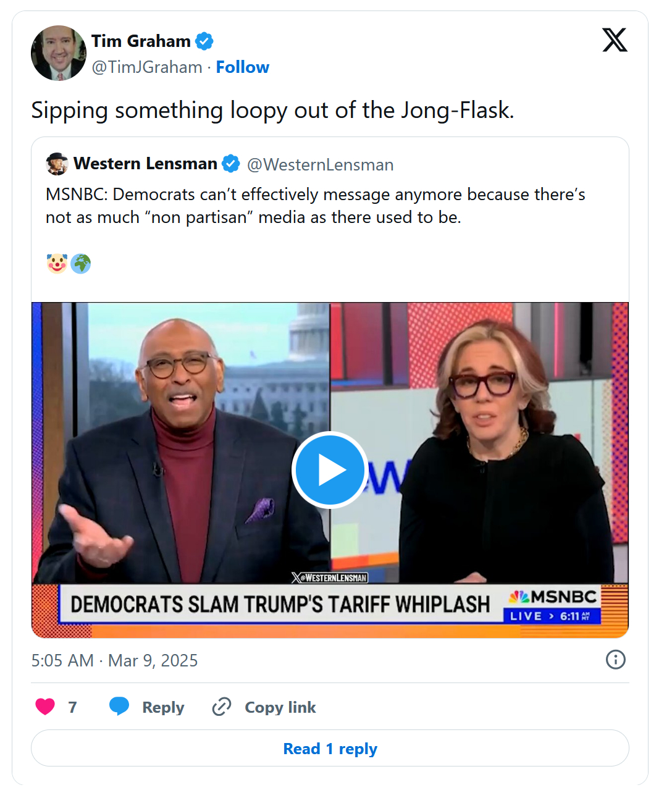This screenshot has width=672, height=798.
Task: Click Western Lensman's verified badge
Action: point(231,164)
